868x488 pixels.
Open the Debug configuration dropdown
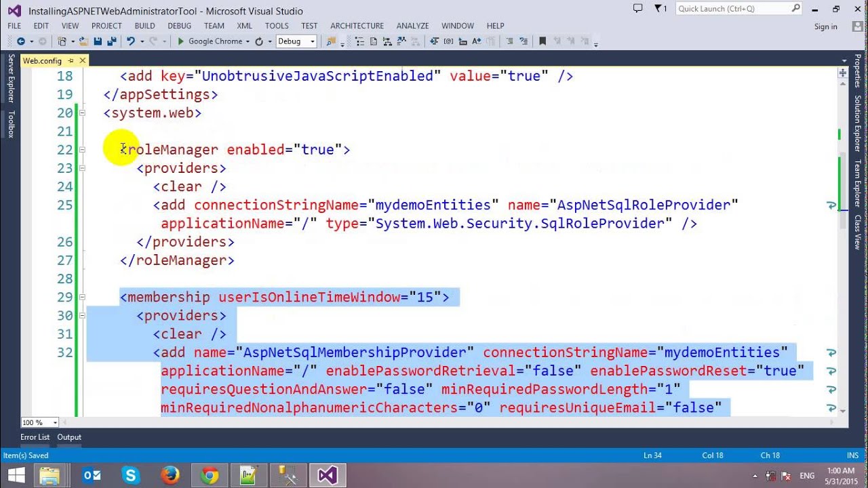[x=296, y=41]
